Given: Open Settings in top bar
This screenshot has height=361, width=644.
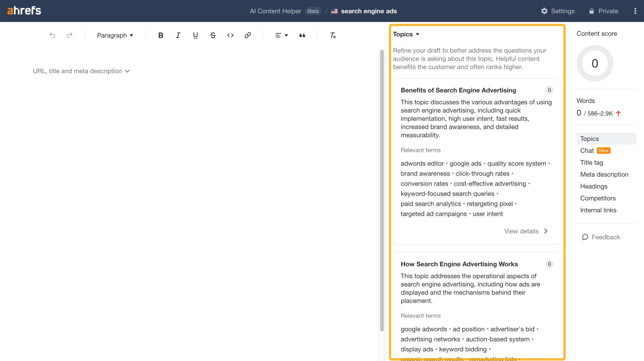Looking at the screenshot, I should pos(558,11).
